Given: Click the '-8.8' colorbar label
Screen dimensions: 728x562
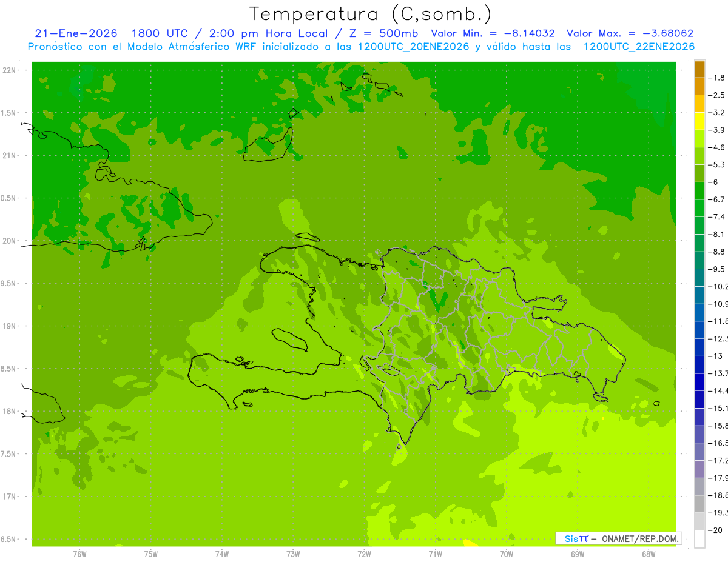Looking at the screenshot, I should tap(717, 252).
